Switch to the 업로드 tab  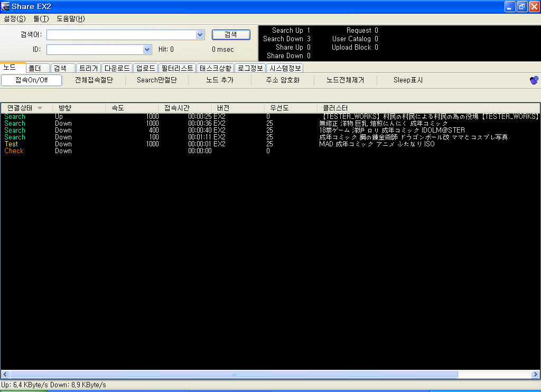pos(146,68)
